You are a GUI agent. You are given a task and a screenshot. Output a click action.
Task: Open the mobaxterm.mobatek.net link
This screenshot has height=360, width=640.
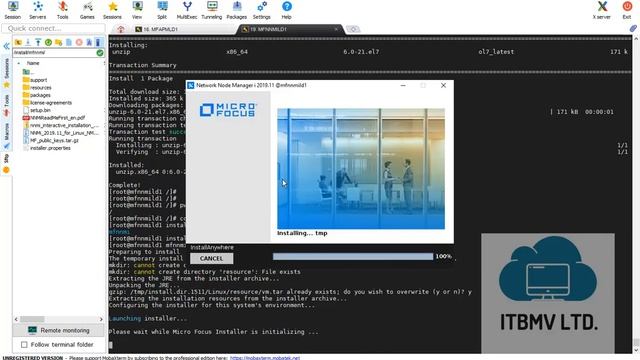264,358
